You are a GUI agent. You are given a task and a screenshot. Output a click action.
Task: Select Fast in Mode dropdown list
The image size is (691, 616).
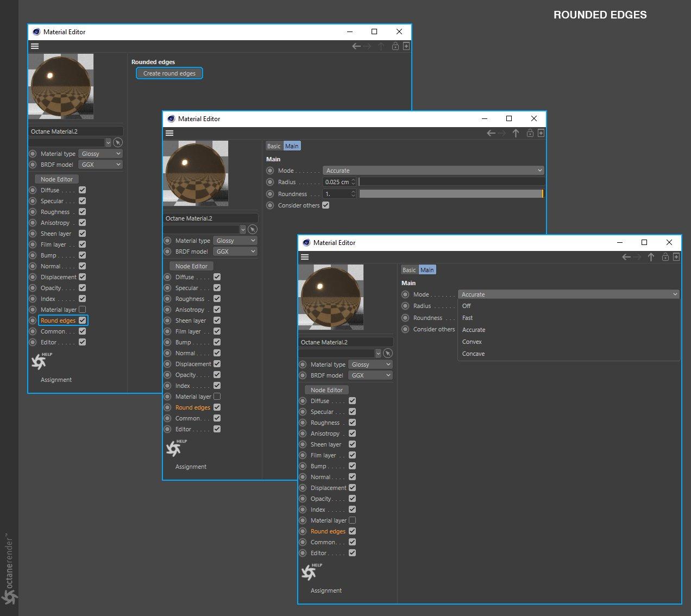(569, 318)
